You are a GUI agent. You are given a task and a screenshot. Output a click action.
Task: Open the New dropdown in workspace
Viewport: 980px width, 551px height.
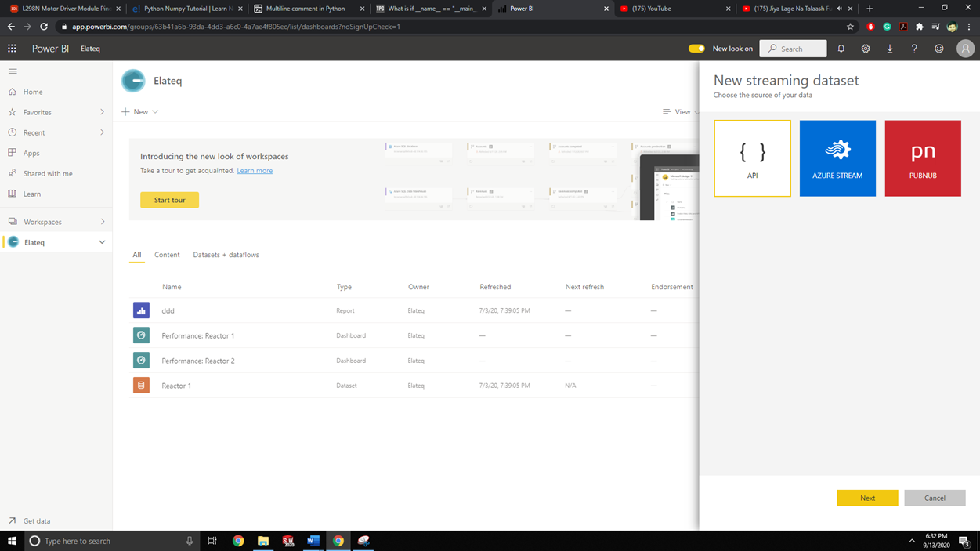tap(140, 112)
